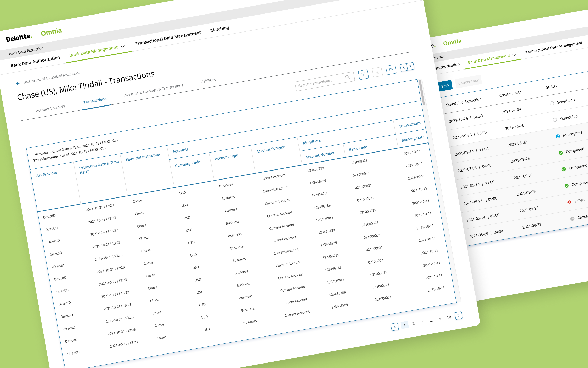Click the Omnia title in left window
Screen dimensions: 588x368
(51, 32)
